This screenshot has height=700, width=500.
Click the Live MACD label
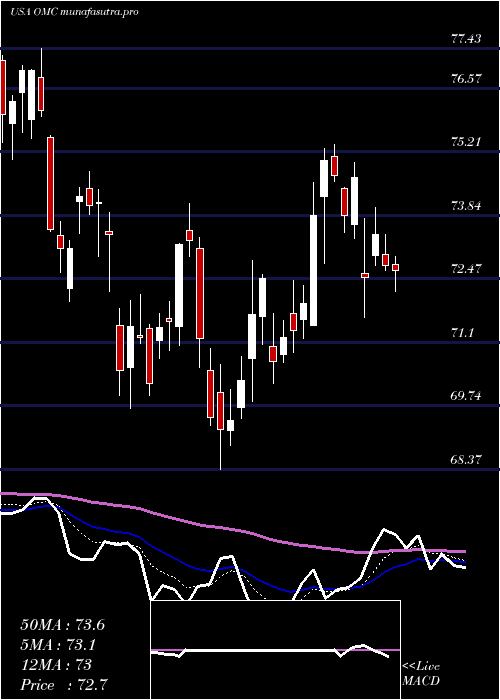(x=421, y=674)
